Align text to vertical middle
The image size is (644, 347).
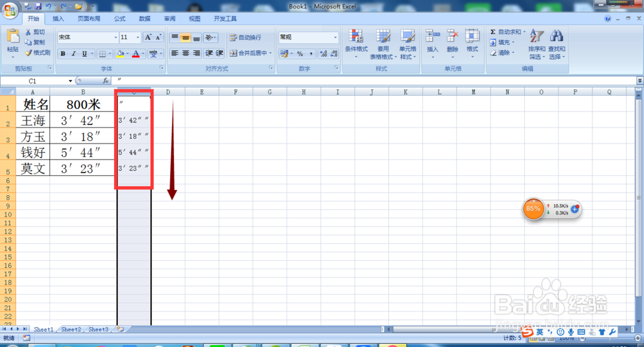pos(185,37)
